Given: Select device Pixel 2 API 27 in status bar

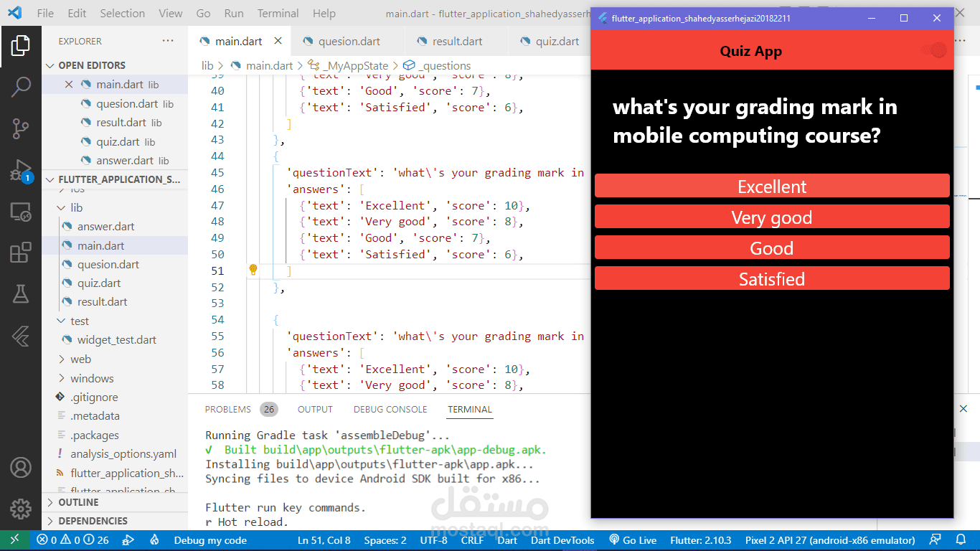Looking at the screenshot, I should coord(830,540).
